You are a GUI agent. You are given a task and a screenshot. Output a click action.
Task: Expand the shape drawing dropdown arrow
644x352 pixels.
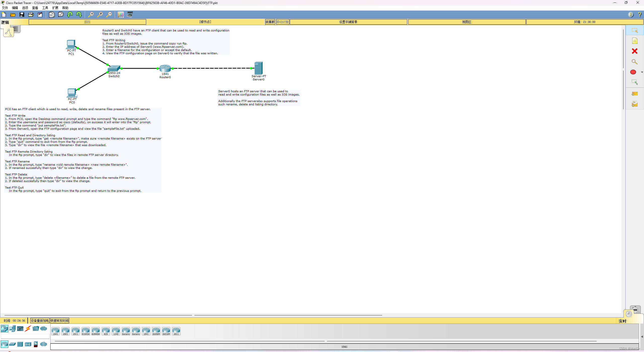tap(642, 72)
